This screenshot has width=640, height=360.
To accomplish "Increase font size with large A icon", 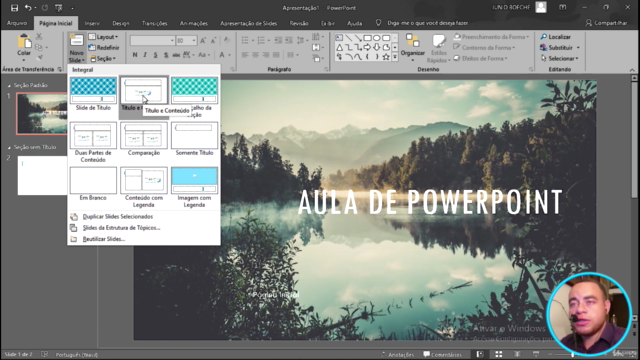I will tap(203, 40).
